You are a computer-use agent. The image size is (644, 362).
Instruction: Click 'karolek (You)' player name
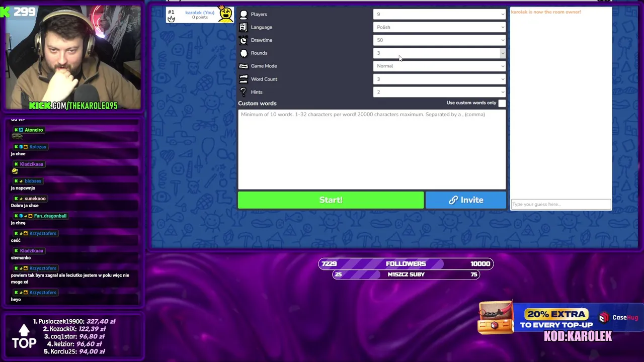200,13
